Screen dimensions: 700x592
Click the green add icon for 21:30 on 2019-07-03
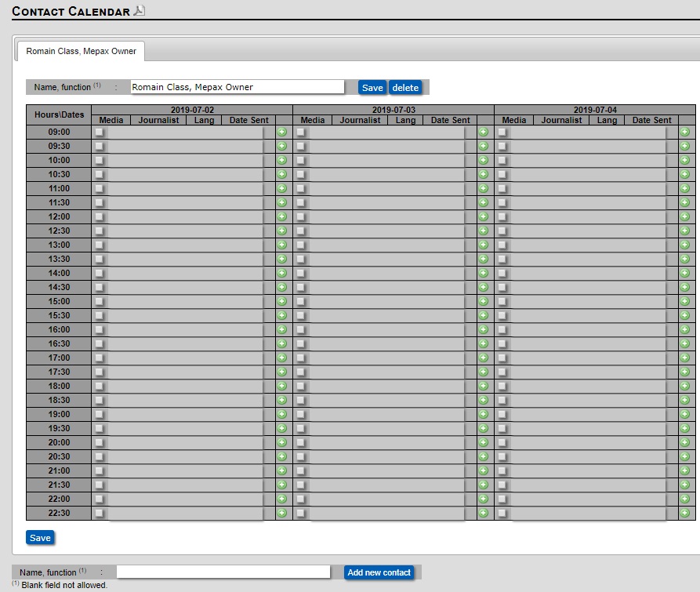point(484,485)
